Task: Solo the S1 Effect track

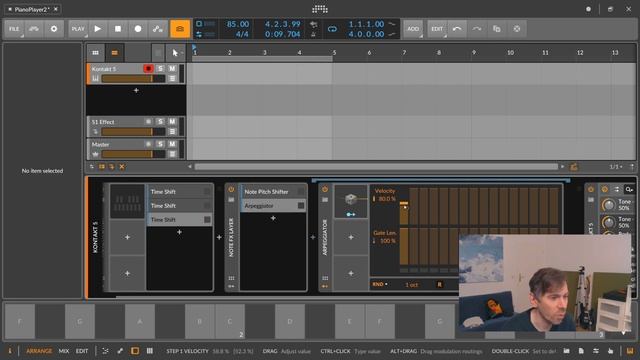Action: tap(160, 122)
